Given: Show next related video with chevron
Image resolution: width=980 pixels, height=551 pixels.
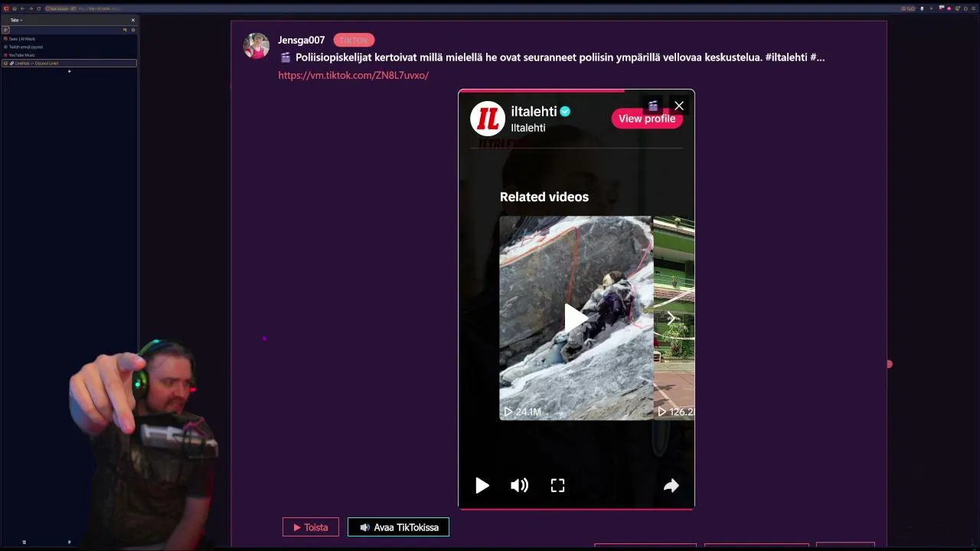Looking at the screenshot, I should [671, 318].
